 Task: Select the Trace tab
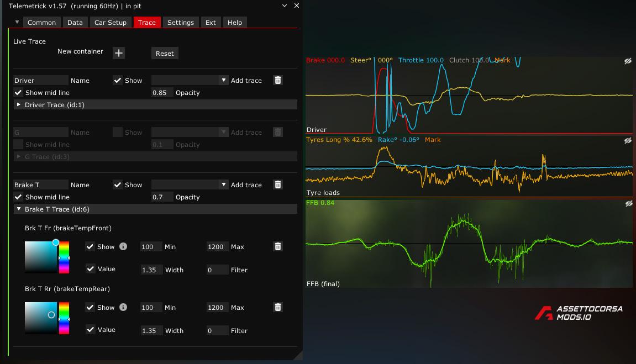[147, 22]
